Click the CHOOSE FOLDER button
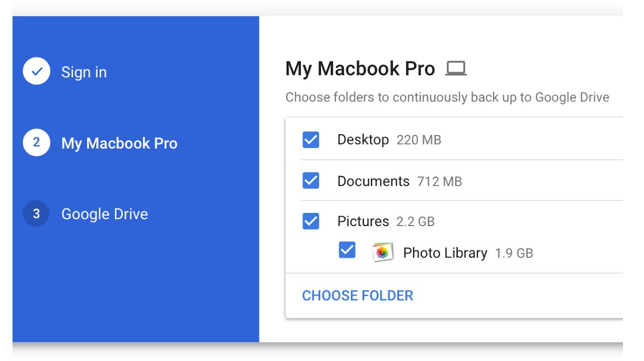The height and width of the screenshot is (361, 644). coord(357,296)
